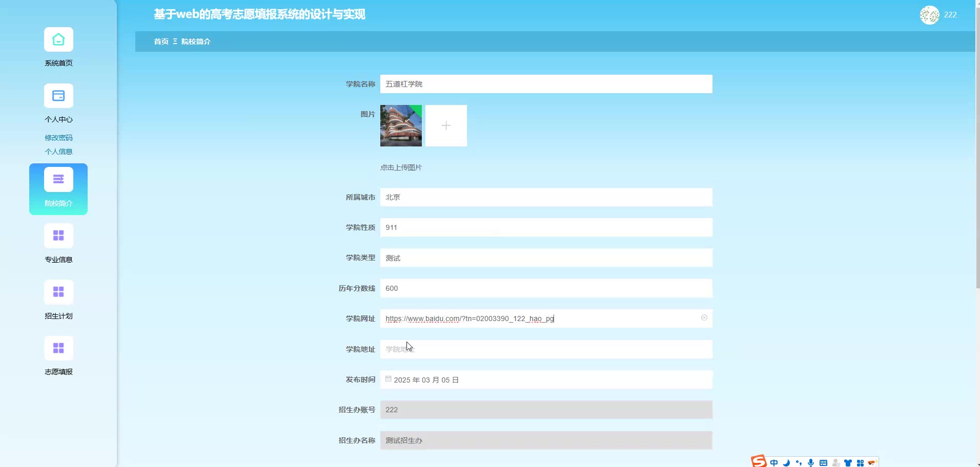The image size is (980, 467).
Task: Click the Sogou input method logo
Action: click(x=759, y=461)
